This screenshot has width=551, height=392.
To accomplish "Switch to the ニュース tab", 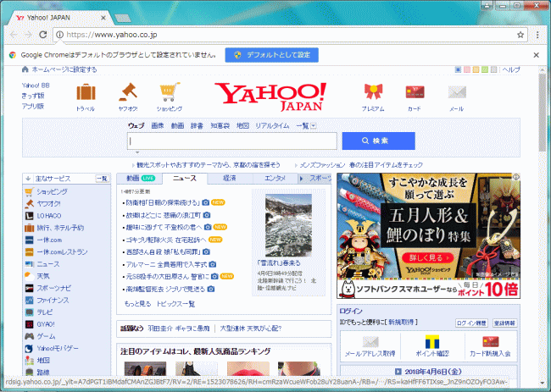I will [185, 179].
